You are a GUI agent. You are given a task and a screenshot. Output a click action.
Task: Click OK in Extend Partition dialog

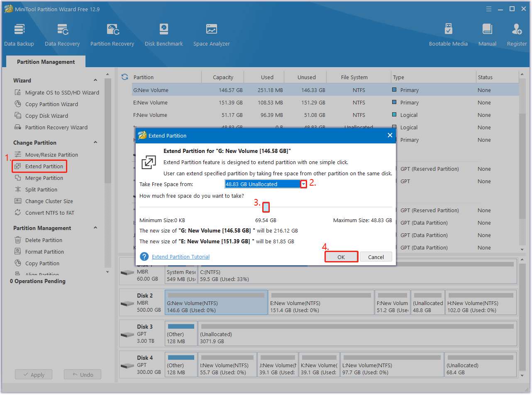(341, 257)
